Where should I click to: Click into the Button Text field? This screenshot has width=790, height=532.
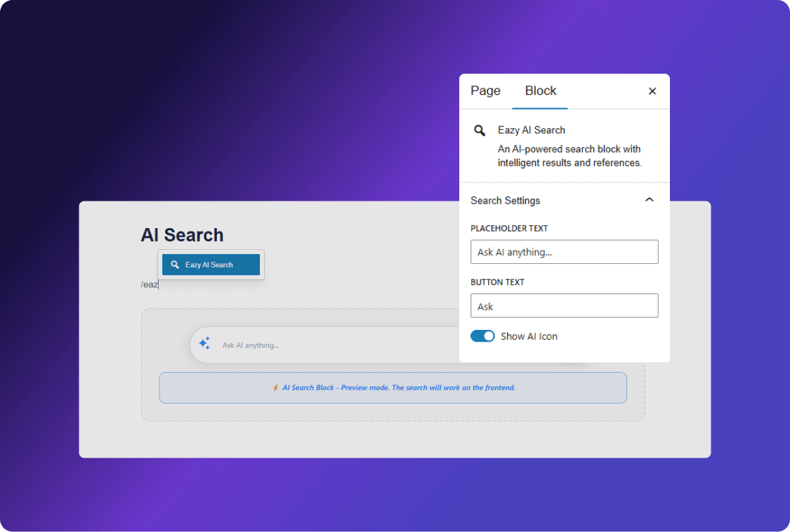[564, 306]
